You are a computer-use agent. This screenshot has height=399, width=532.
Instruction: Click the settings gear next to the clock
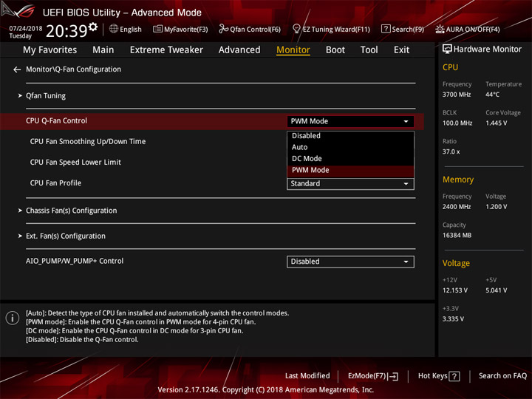(x=93, y=27)
